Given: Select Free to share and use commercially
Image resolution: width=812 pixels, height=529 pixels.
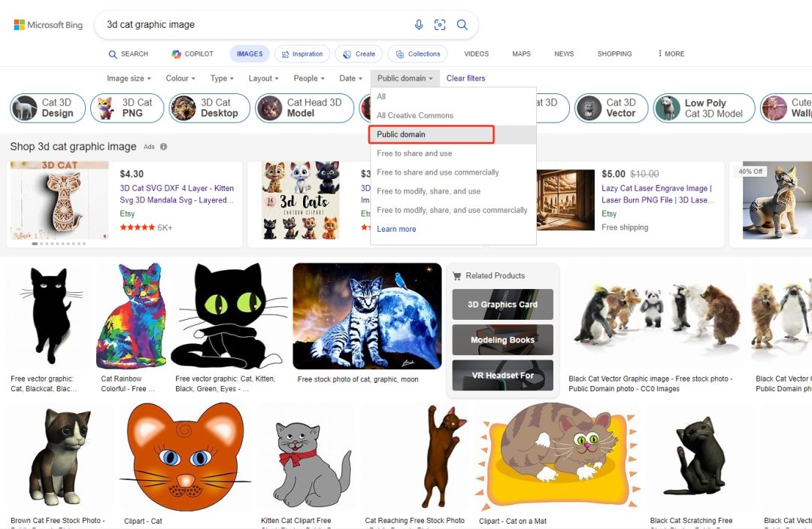Looking at the screenshot, I should click(438, 172).
